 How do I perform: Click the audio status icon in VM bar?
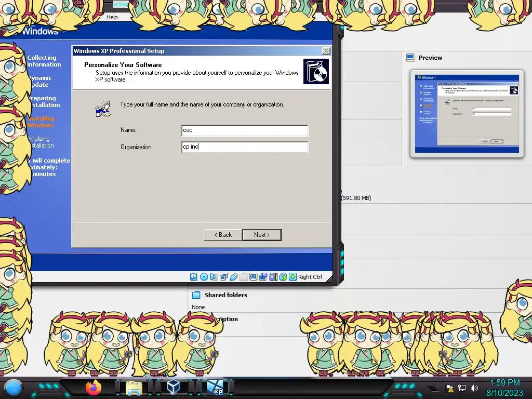coord(214,277)
